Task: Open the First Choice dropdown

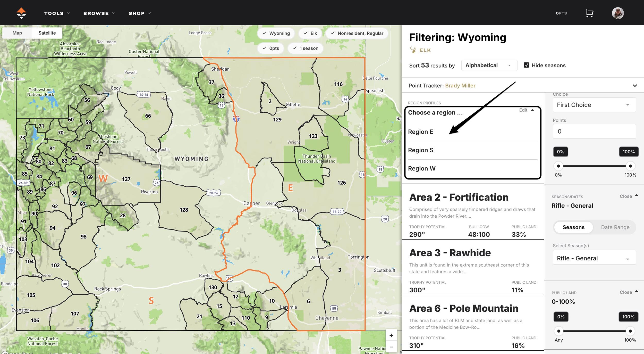Action: (594, 105)
